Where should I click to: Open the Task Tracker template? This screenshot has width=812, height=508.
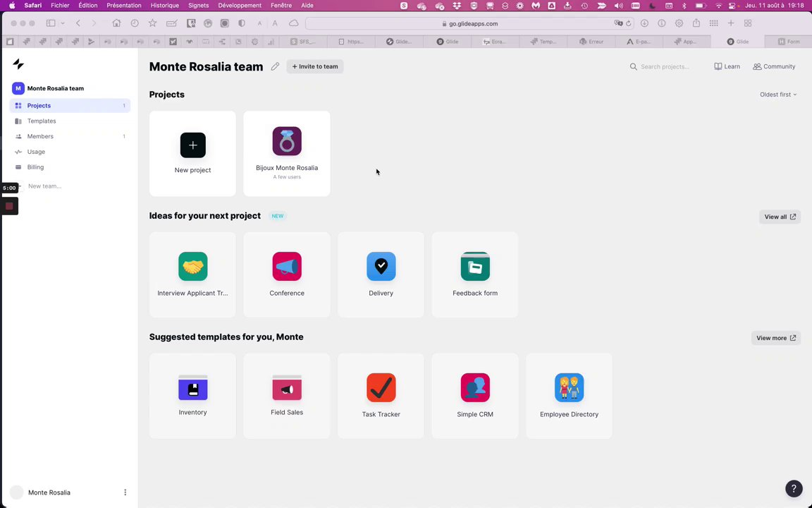381,396
